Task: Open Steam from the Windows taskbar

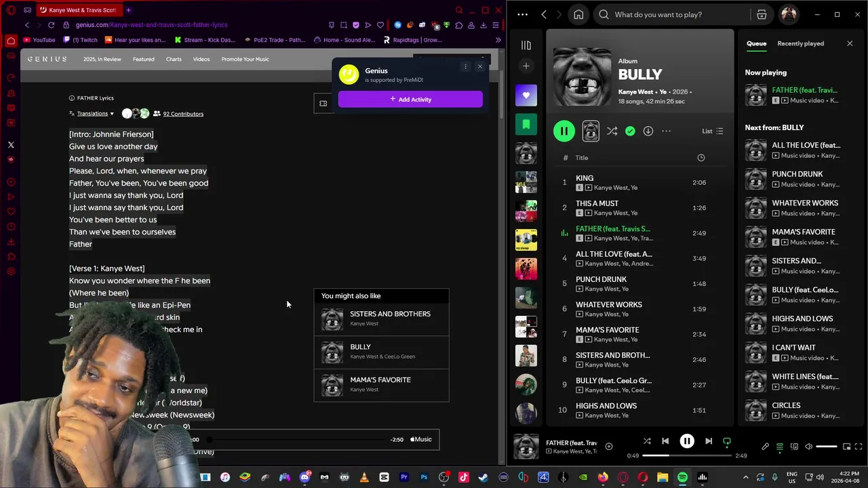Action: [x=484, y=477]
